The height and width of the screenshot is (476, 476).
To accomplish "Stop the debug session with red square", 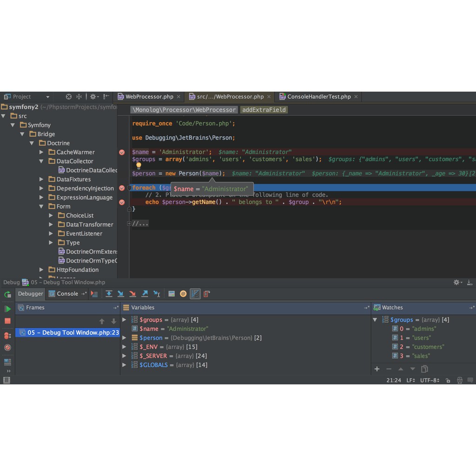I will [7, 321].
